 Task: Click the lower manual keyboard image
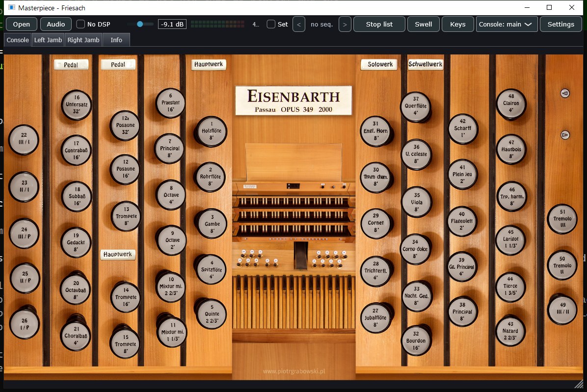pyautogui.click(x=293, y=228)
